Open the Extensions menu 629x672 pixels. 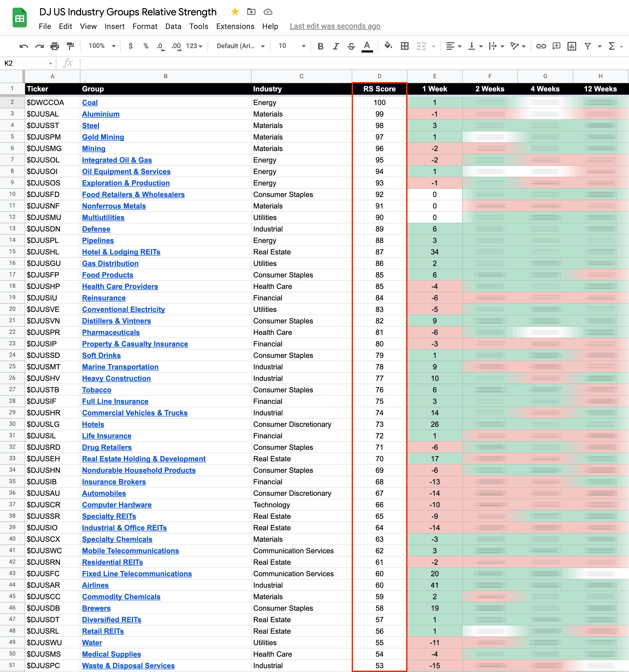pos(235,26)
